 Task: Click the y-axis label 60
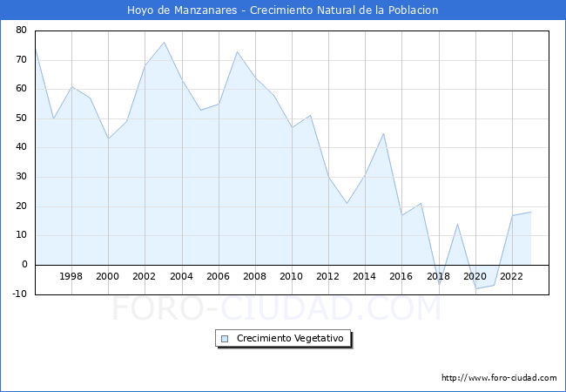[x=21, y=89]
